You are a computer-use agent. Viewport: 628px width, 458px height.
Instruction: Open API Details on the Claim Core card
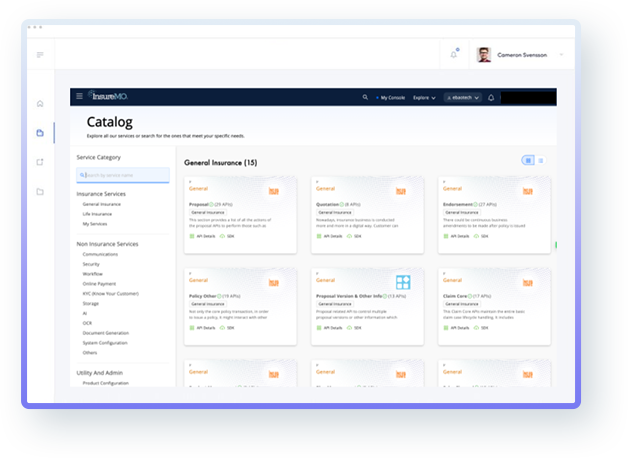tap(456, 328)
